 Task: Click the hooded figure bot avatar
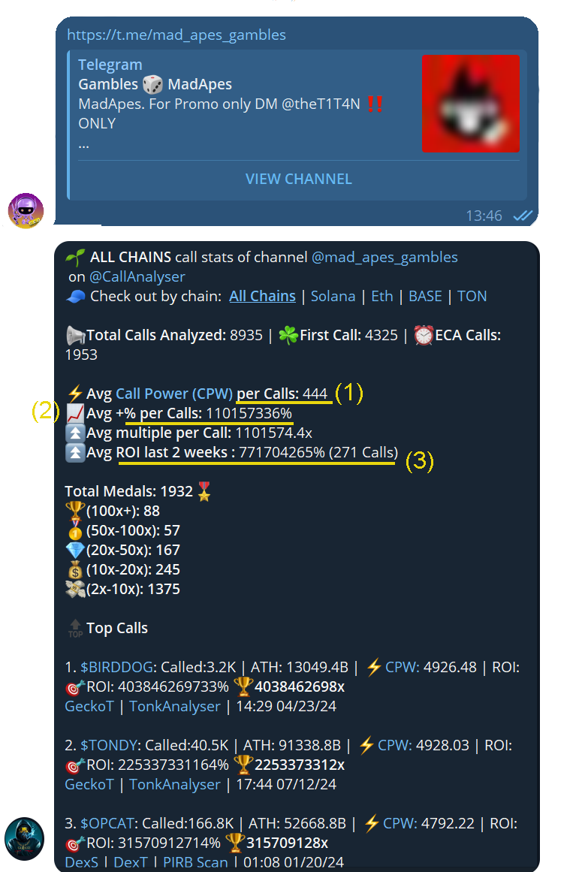(24, 839)
